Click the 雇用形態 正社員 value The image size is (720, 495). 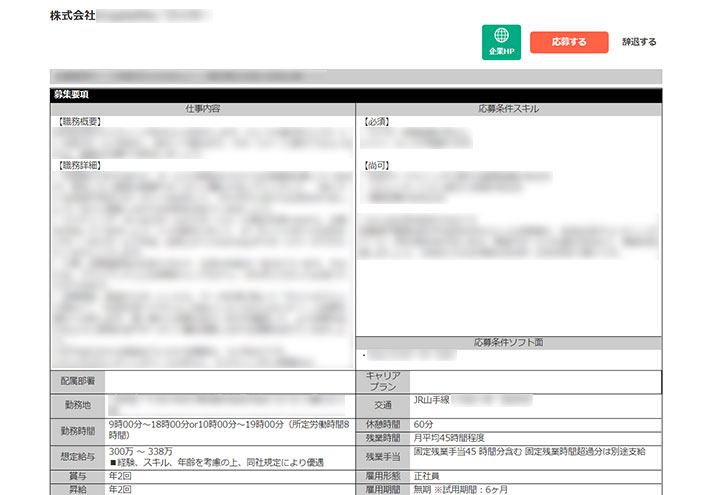point(427,476)
